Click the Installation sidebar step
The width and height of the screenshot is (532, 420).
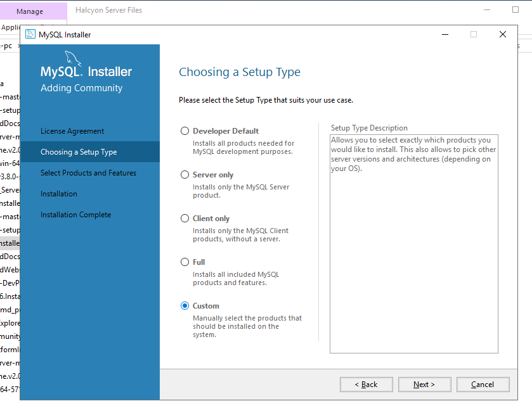[x=59, y=194]
